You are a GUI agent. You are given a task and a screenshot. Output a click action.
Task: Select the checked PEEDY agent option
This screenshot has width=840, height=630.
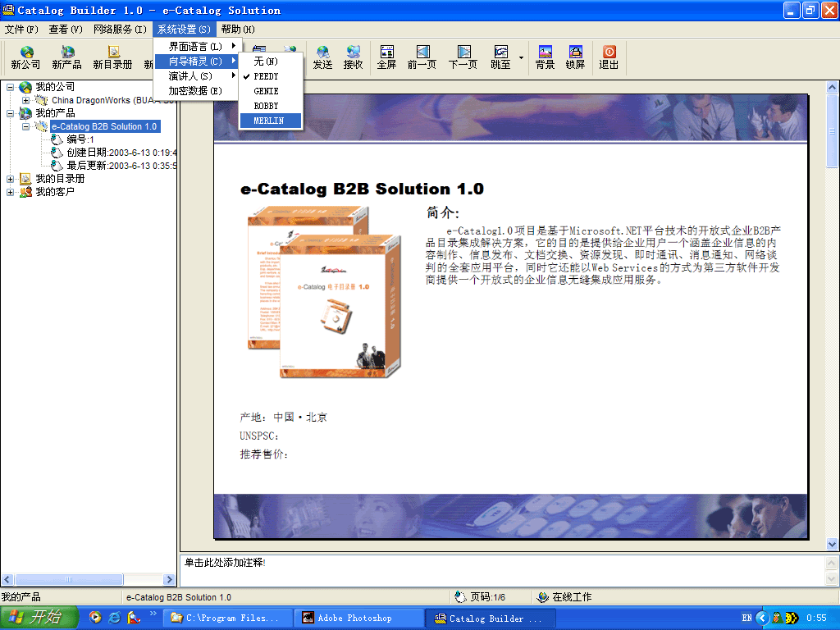[x=271, y=76]
